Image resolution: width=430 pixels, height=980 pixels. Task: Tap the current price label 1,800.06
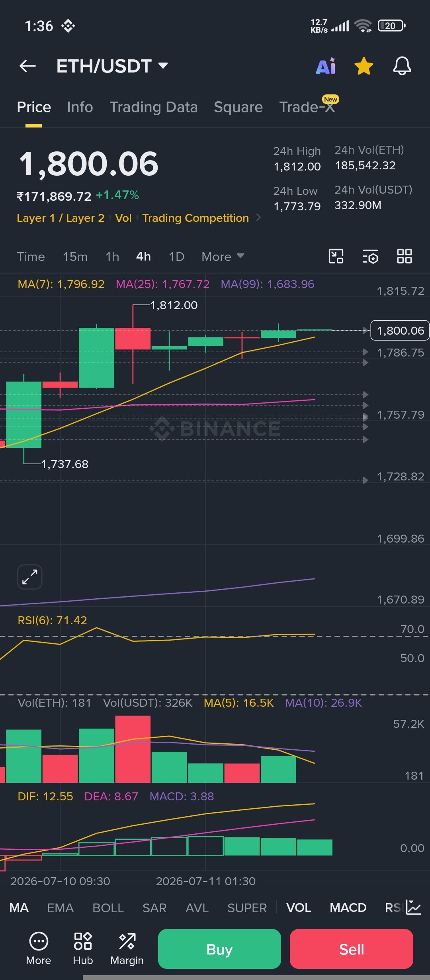click(x=400, y=331)
